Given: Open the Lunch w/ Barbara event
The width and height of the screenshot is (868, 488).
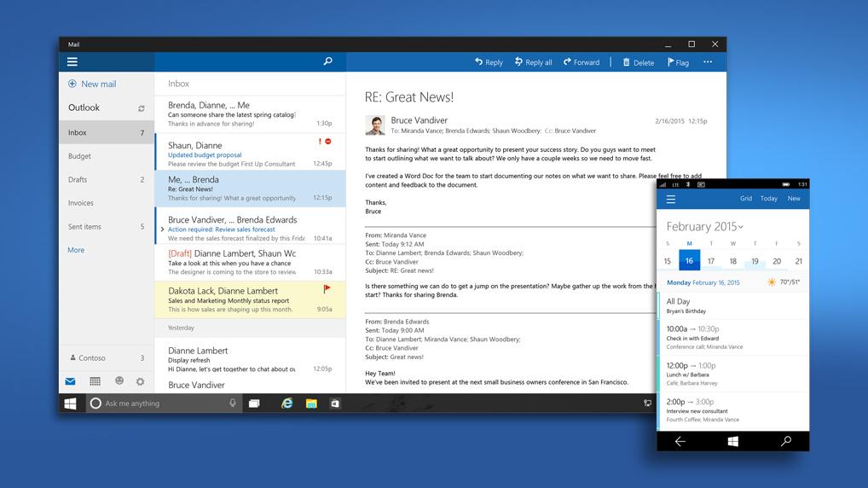Looking at the screenshot, I should coord(734,374).
